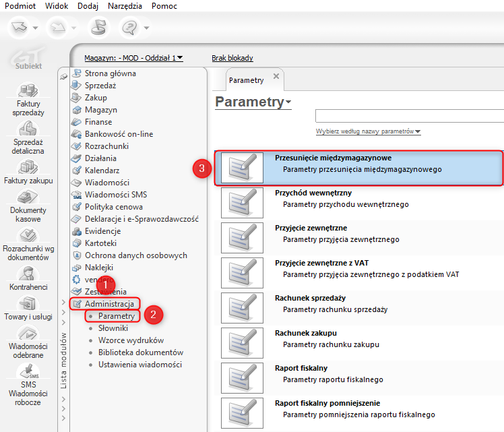The width and height of the screenshot is (504, 432).
Task: Open Rozrachunki wg dokumentów shortcut icon
Action: pyautogui.click(x=28, y=235)
